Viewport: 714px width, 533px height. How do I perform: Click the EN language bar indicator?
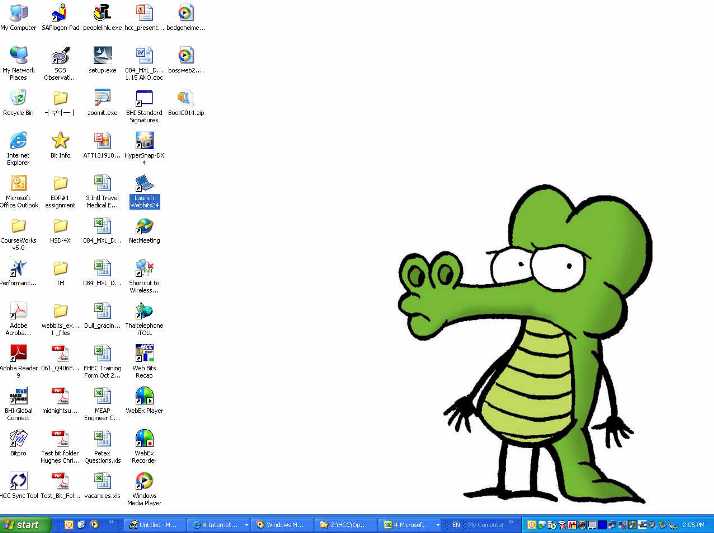(x=455, y=525)
